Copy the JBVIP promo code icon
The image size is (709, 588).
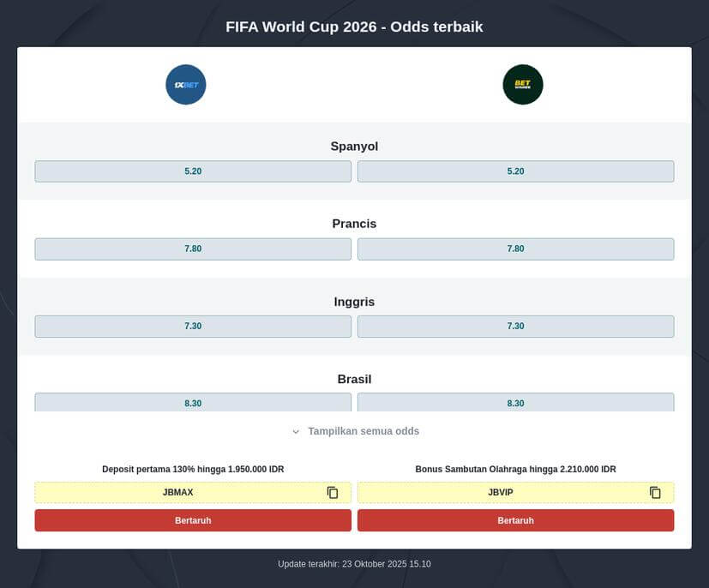pos(655,493)
